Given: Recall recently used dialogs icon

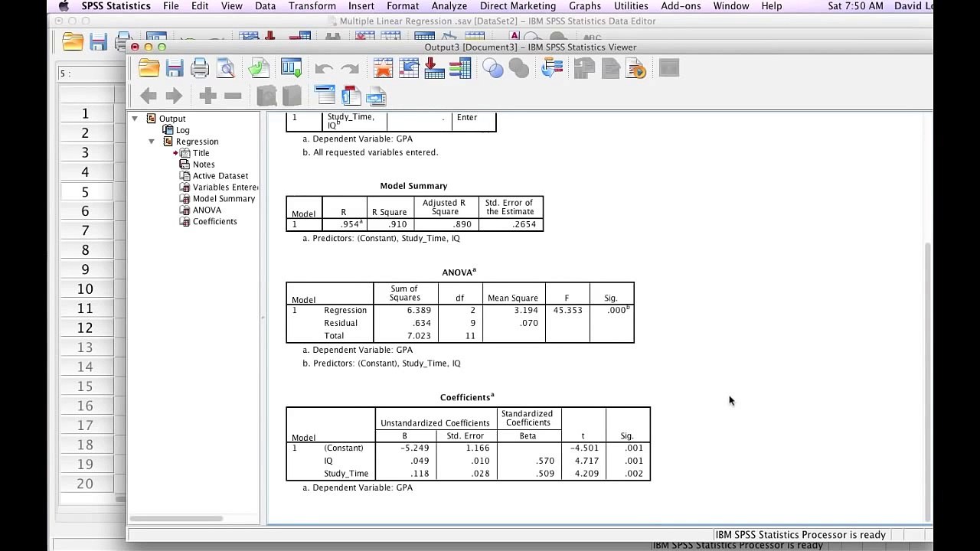Looking at the screenshot, I should (x=292, y=69).
